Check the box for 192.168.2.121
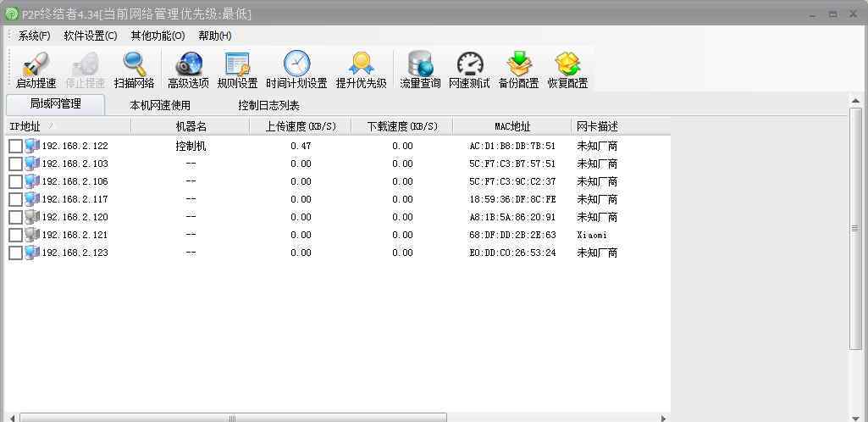This screenshot has width=868, height=422. click(15, 235)
